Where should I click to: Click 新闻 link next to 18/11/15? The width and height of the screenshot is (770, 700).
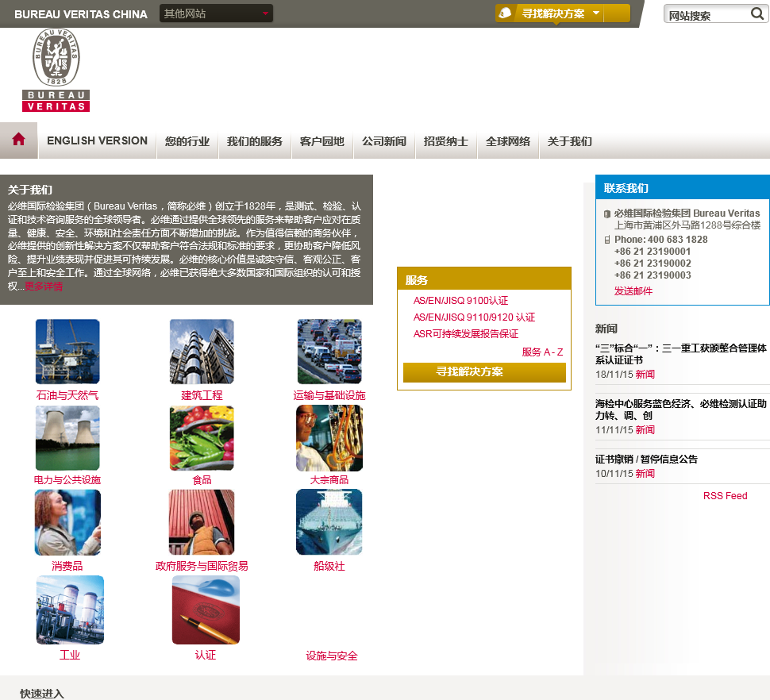point(645,374)
